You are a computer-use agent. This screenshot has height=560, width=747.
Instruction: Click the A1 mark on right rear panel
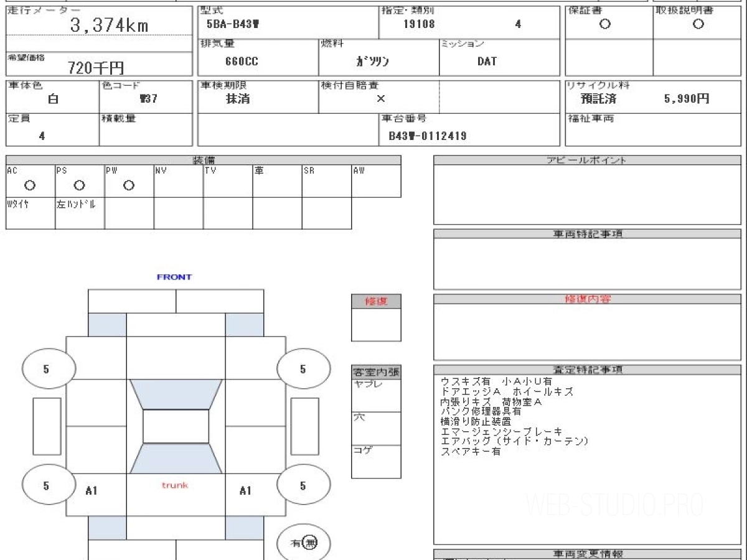pos(246,491)
